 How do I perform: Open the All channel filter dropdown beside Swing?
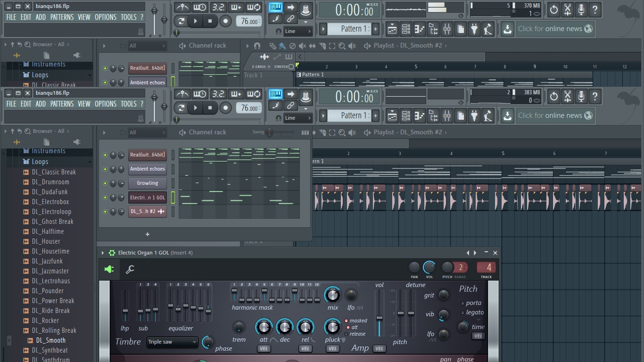pos(148,132)
